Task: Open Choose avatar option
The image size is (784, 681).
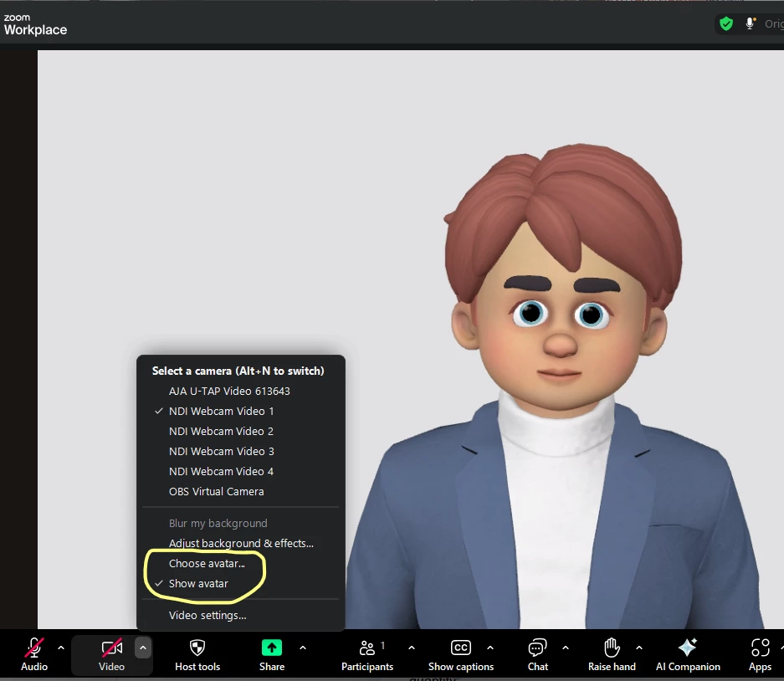Action: click(x=240, y=564)
